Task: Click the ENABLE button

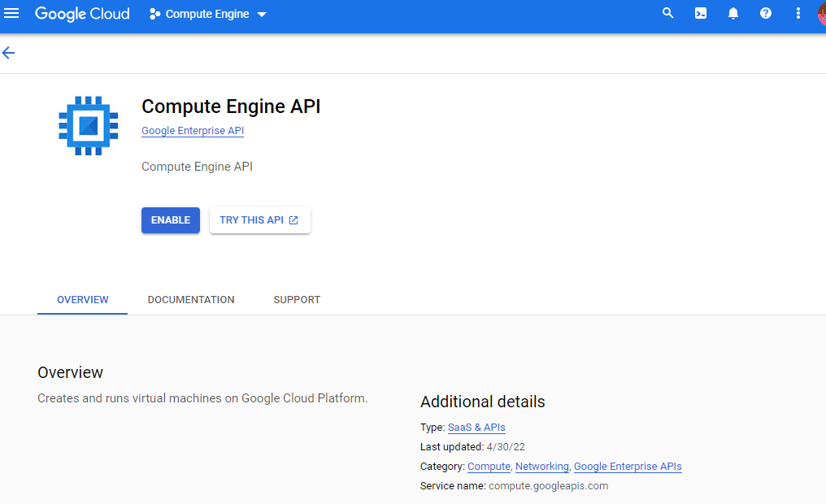Action: 171,220
